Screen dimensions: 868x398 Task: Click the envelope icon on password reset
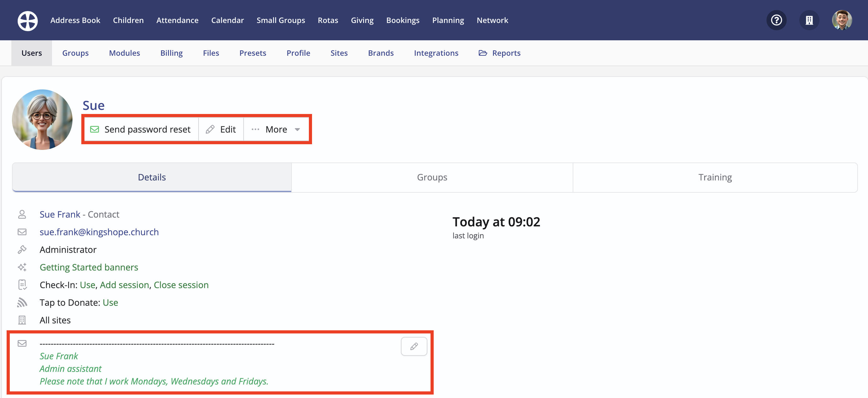pyautogui.click(x=95, y=129)
